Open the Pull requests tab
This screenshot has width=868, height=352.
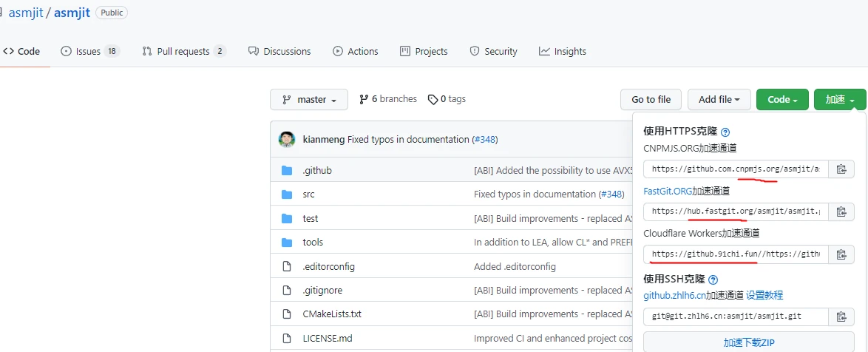pyautogui.click(x=184, y=52)
